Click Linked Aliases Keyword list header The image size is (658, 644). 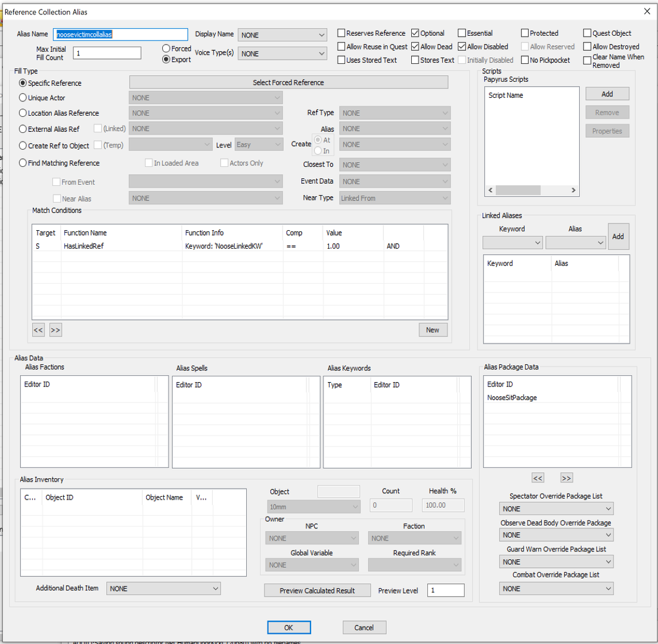[517, 263]
